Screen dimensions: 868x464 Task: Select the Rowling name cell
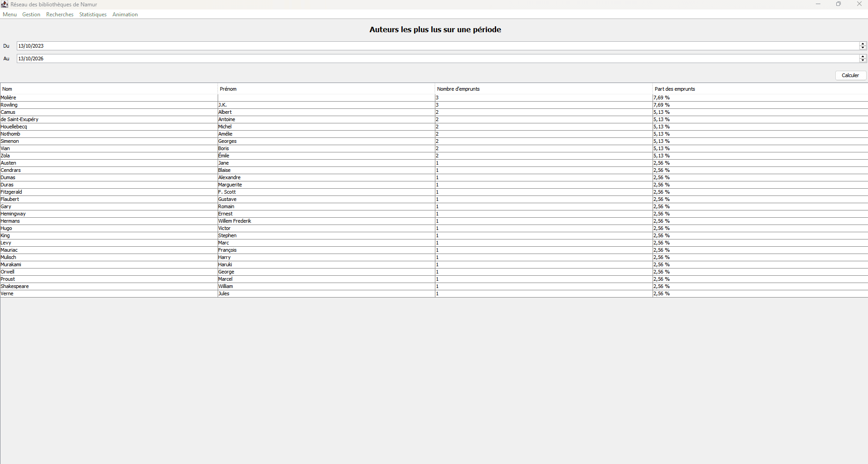coord(109,105)
